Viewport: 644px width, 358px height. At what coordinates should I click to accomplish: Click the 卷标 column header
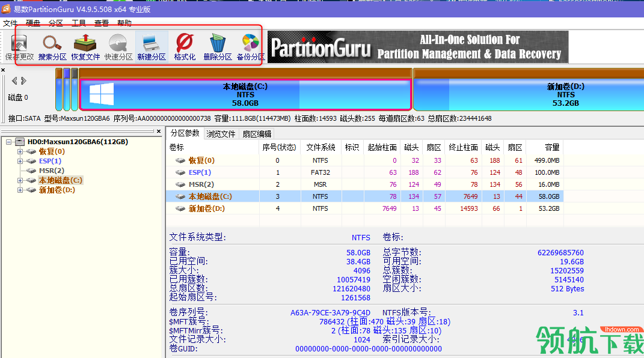213,147
